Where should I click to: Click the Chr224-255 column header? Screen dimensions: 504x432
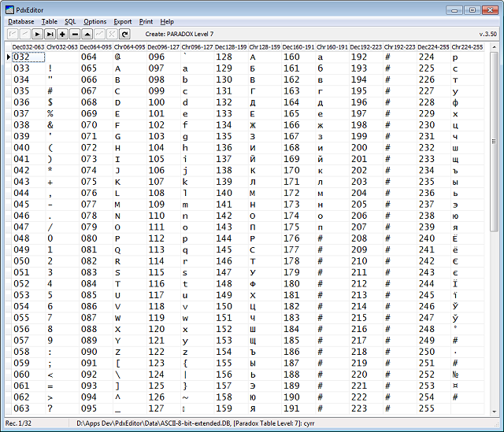[467, 47]
